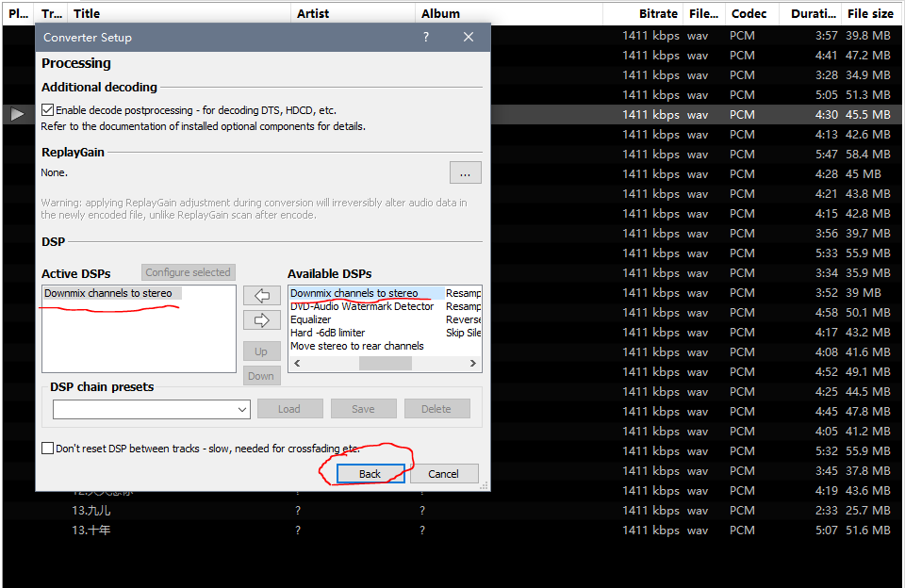Screen dimensions: 905x588
Task: Open the DSP chain presets dropdown
Action: tap(242, 409)
